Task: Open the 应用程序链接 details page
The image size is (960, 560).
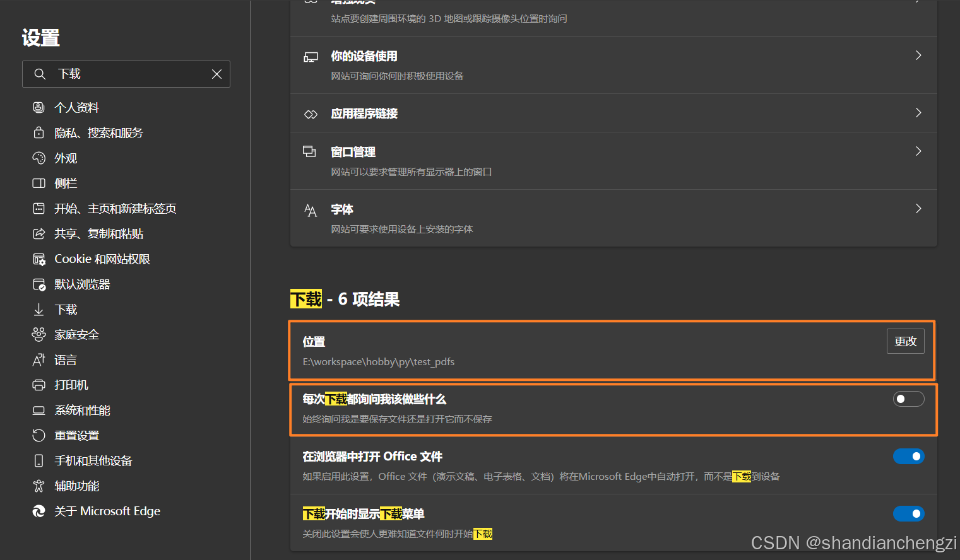Action: (918, 113)
